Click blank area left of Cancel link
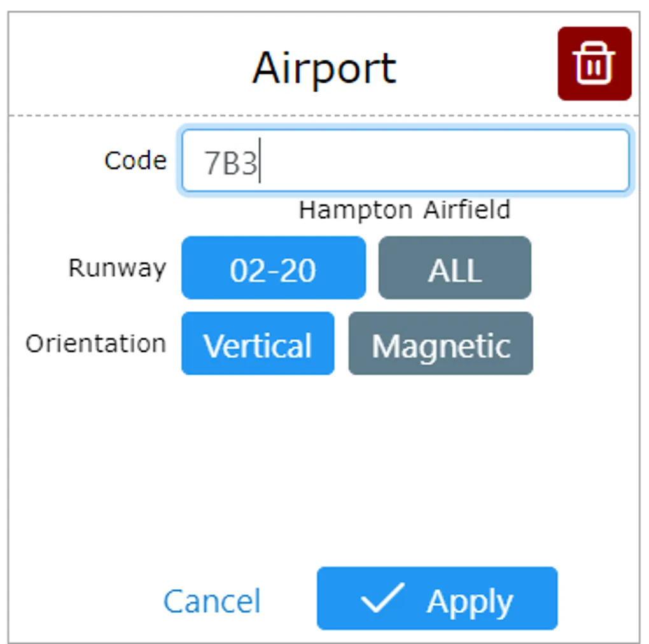Viewport: 649px width, 644px height. pyautogui.click(x=83, y=601)
